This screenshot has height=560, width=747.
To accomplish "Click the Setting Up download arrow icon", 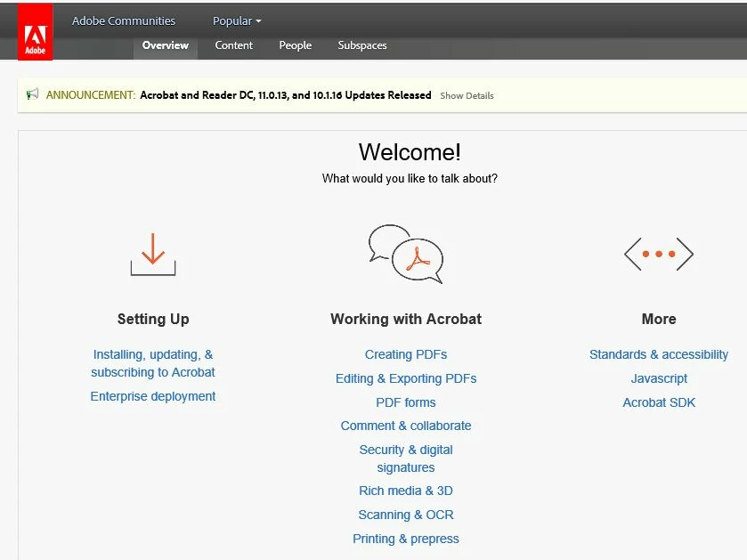I will pyautogui.click(x=153, y=255).
